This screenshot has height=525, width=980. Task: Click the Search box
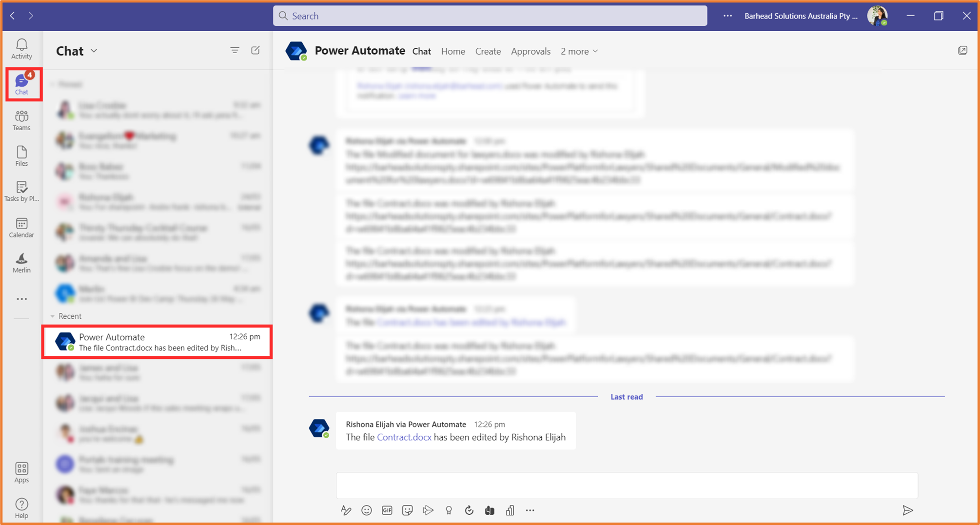pos(490,16)
